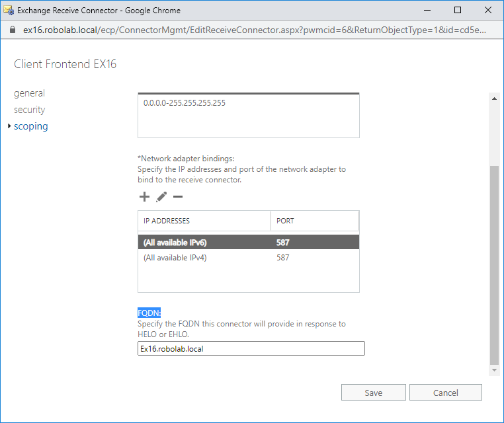This screenshot has width=504, height=423.
Task: Click the IP ADDRESSES column header
Action: [204, 221]
